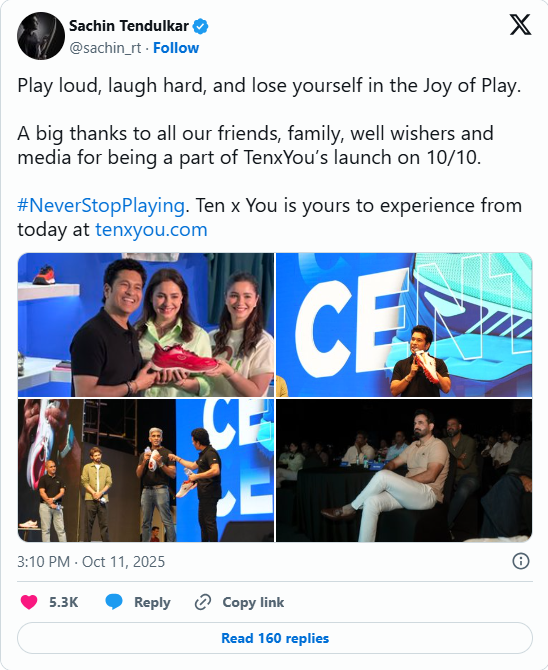This screenshot has width=548, height=670.
Task: Click the copy link chain icon
Action: [203, 602]
